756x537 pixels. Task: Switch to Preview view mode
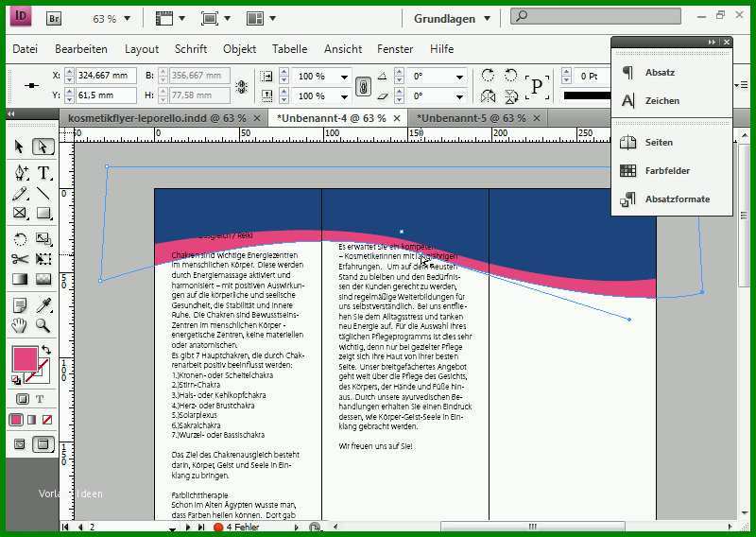pyautogui.click(x=43, y=444)
